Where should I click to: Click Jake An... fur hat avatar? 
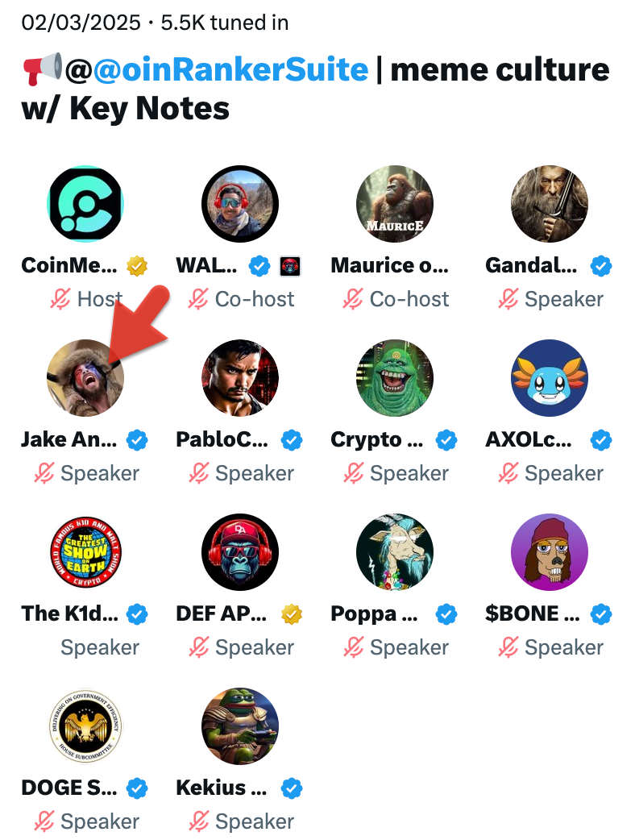coord(85,378)
